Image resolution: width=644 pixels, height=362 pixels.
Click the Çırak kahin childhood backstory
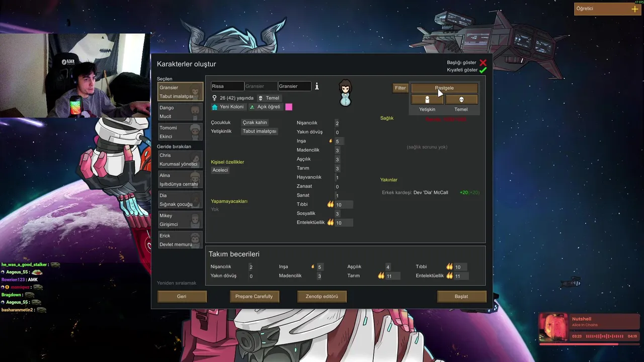click(255, 123)
